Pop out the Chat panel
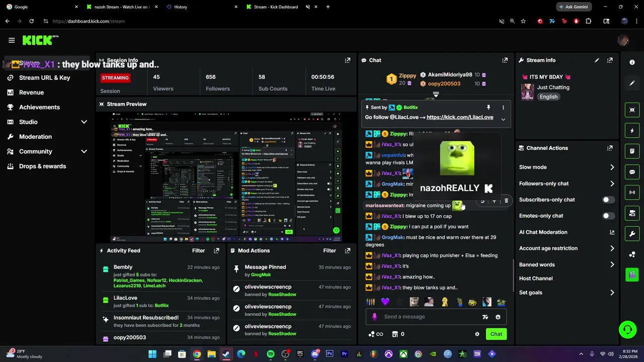Image resolution: width=644 pixels, height=362 pixels. click(505, 60)
